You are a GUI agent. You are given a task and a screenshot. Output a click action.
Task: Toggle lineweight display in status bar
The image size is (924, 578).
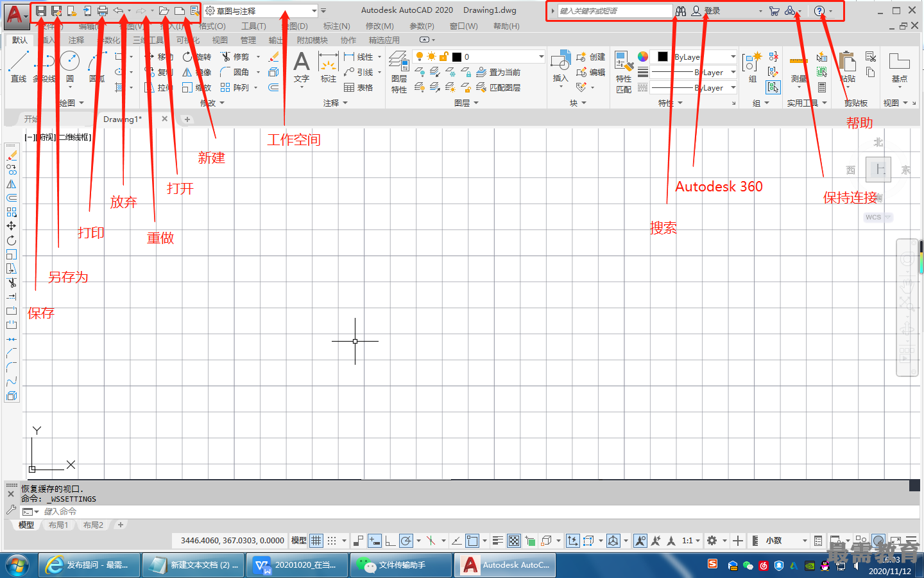point(498,541)
